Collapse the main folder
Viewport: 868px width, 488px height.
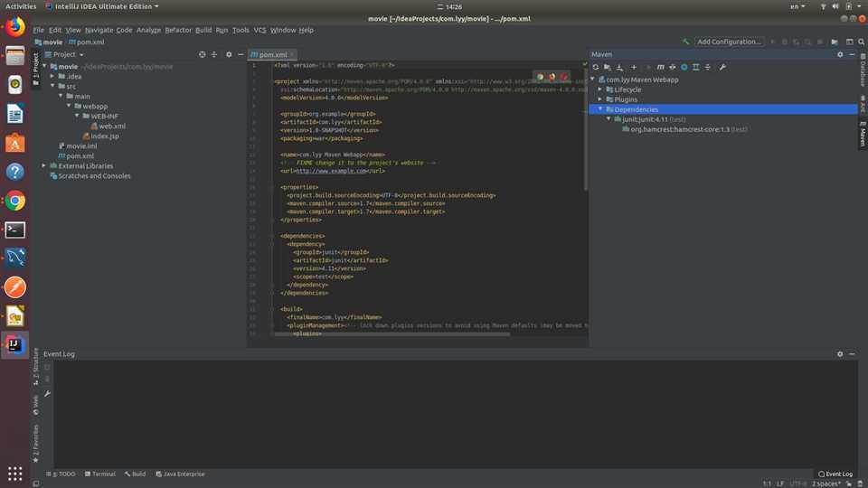coord(61,97)
